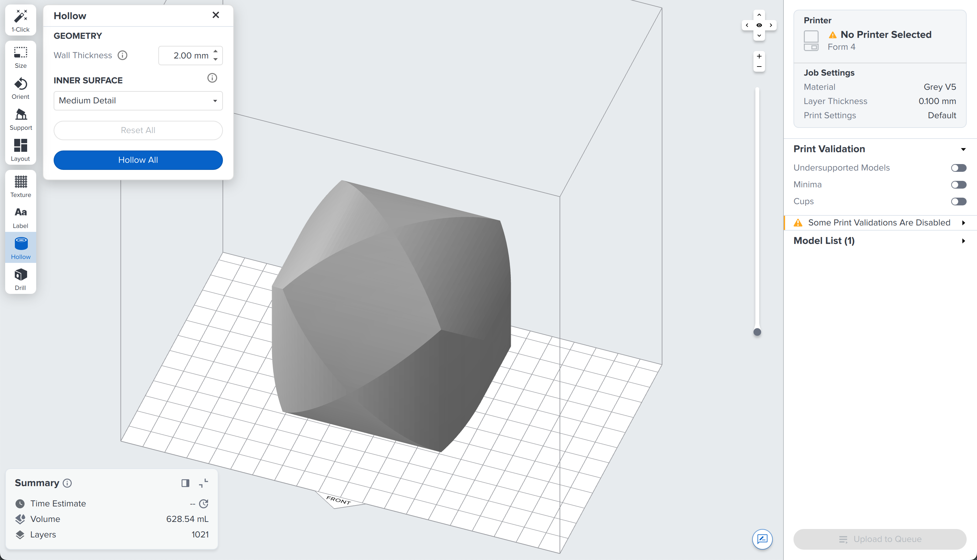Click Reset All in the Hollow panel
Image resolution: width=977 pixels, height=560 pixels.
pos(138,130)
